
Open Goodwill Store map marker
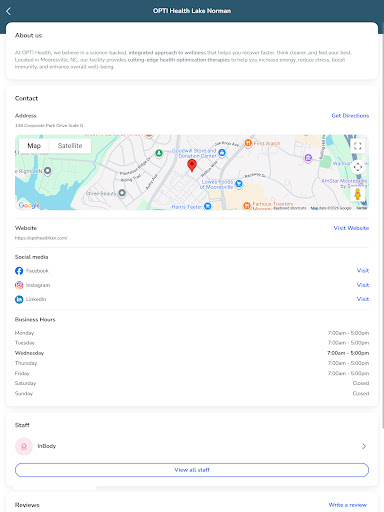tap(222, 153)
